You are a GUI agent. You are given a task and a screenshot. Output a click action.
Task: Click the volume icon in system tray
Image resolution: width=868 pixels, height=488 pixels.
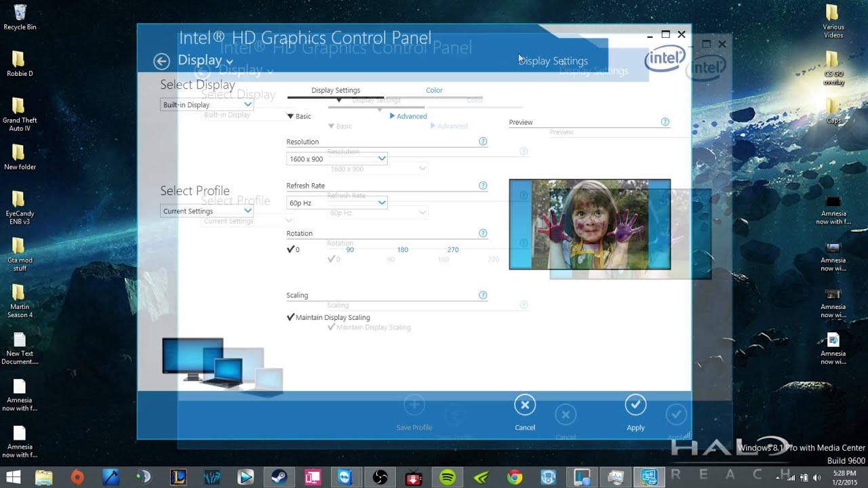pyautogui.click(x=816, y=477)
